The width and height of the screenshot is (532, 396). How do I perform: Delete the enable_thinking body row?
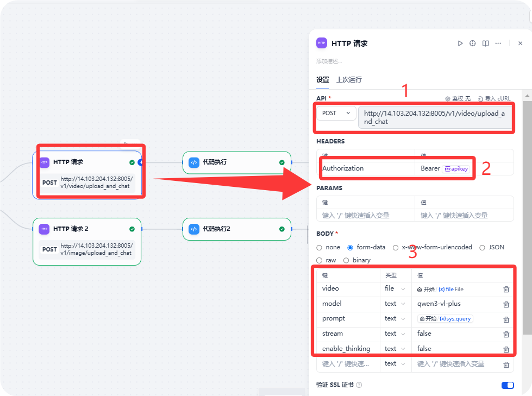click(506, 349)
